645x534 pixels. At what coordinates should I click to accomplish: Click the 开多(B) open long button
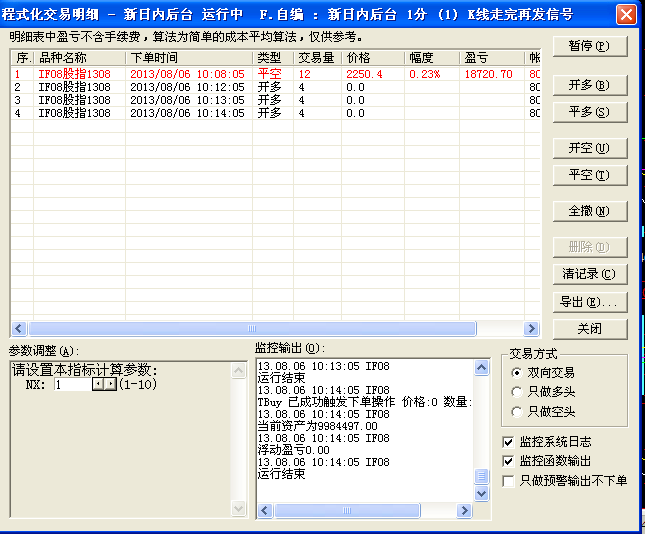click(590, 85)
